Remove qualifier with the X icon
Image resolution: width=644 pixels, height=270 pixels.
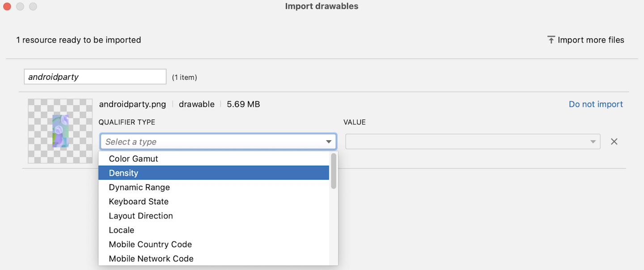(x=614, y=141)
